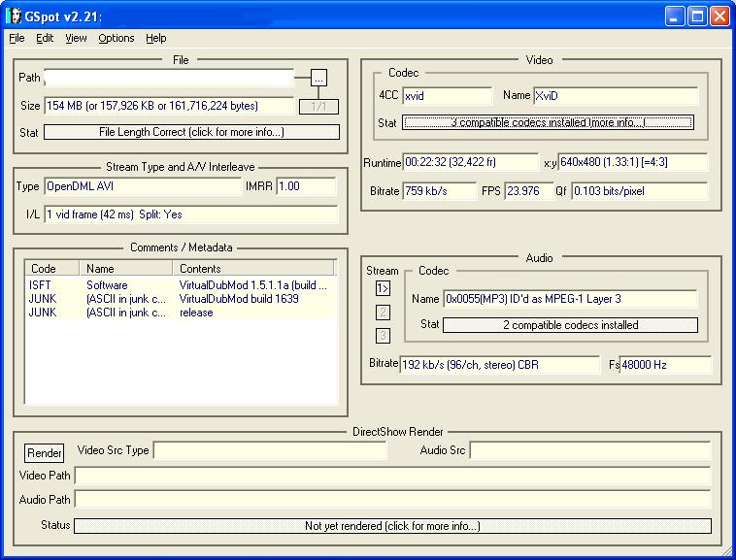Click the Contents column header

click(253, 268)
